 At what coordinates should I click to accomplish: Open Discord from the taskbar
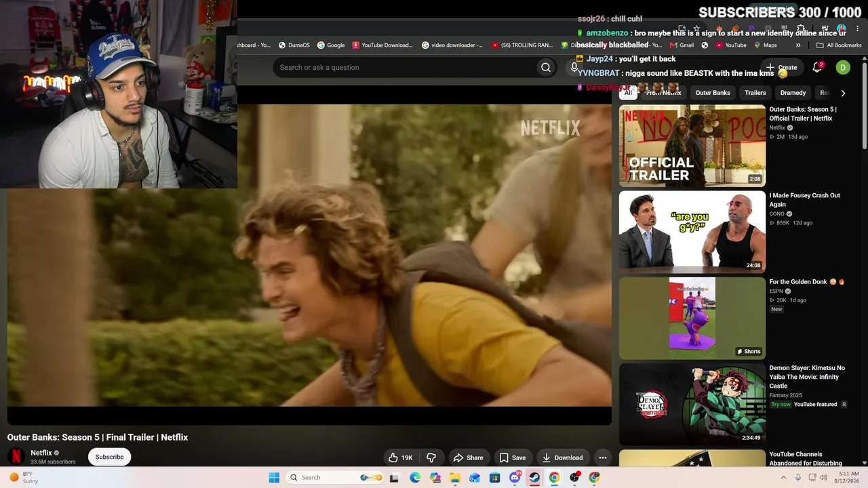[x=515, y=477]
